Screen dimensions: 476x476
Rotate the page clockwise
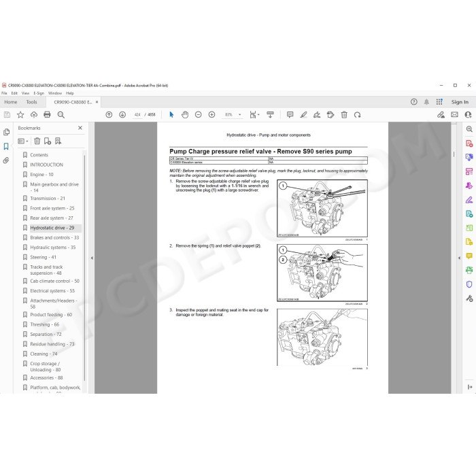(357, 115)
